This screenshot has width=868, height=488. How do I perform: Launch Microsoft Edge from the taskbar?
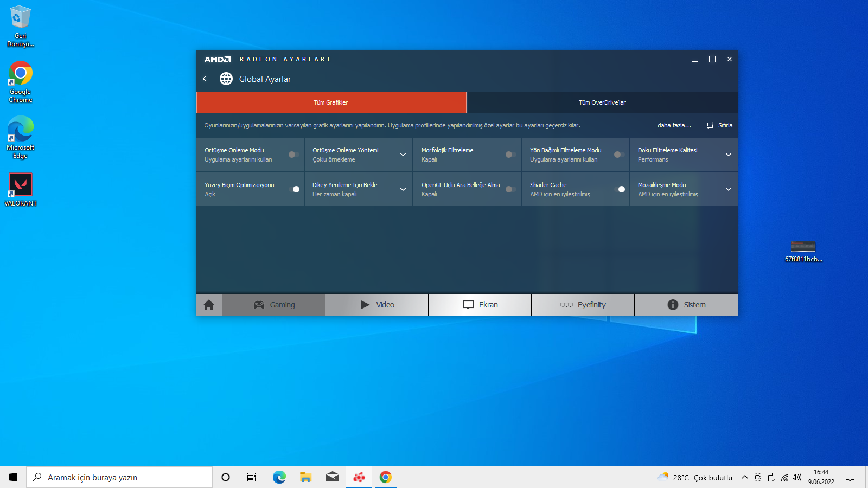tap(279, 477)
